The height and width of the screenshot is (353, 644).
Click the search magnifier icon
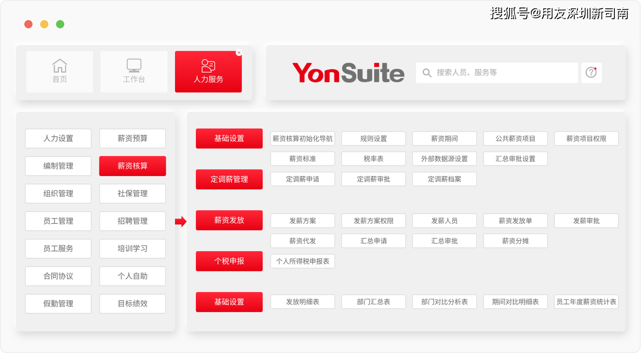[x=427, y=73]
